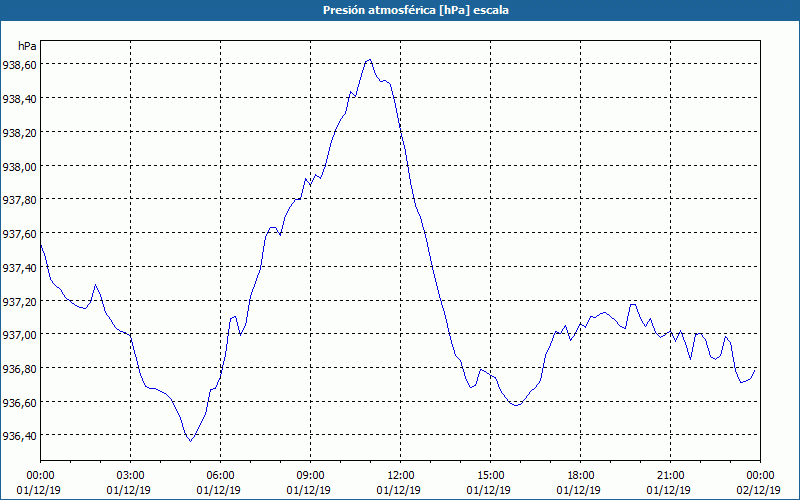Image resolution: width=800 pixels, height=500 pixels.
Task: Click the 938,60 y-axis value
Action: tap(19, 65)
